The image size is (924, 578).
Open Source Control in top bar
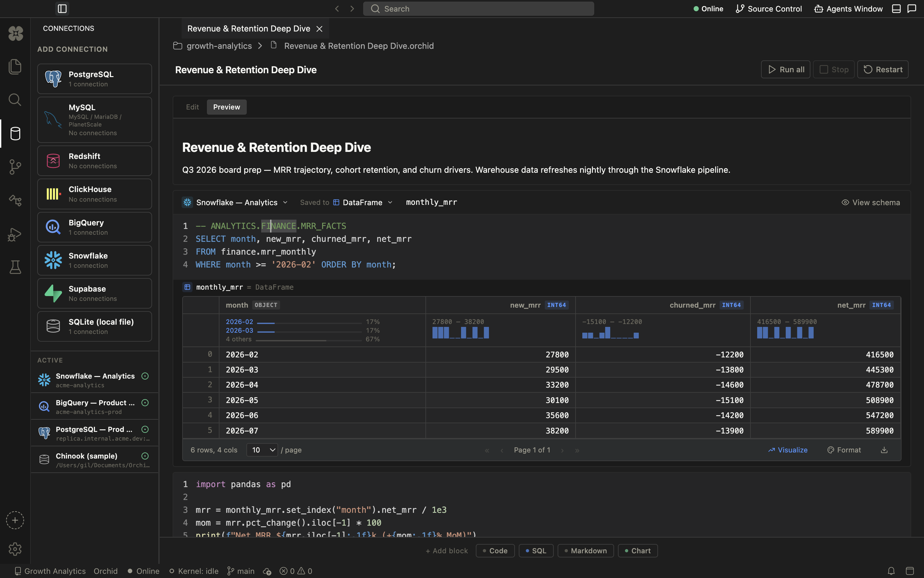click(x=769, y=8)
